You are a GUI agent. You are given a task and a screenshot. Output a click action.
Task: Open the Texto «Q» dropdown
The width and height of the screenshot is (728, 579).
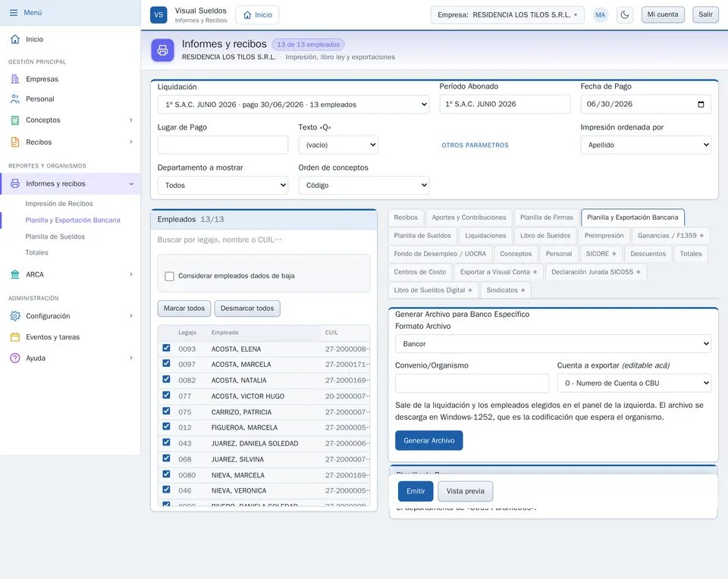338,146
